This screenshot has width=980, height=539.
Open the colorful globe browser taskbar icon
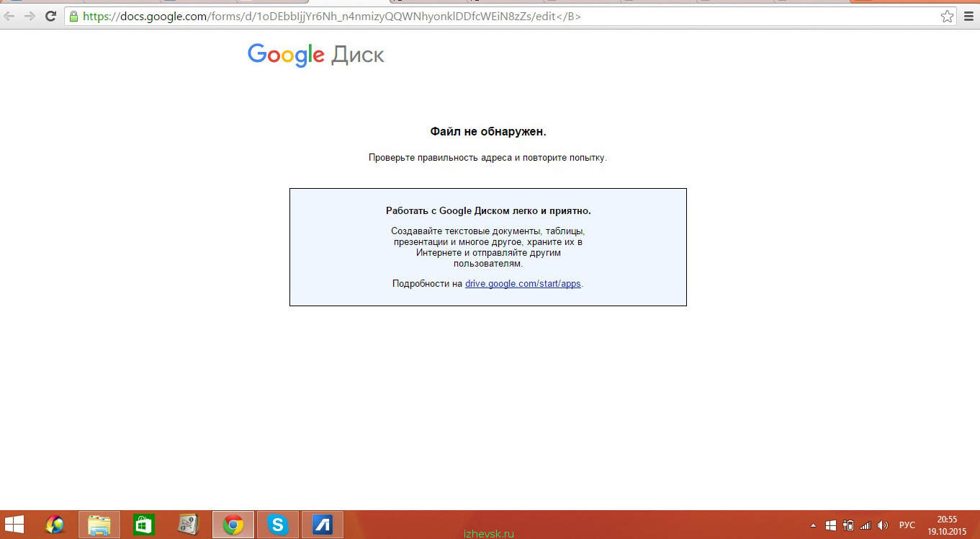pos(55,525)
